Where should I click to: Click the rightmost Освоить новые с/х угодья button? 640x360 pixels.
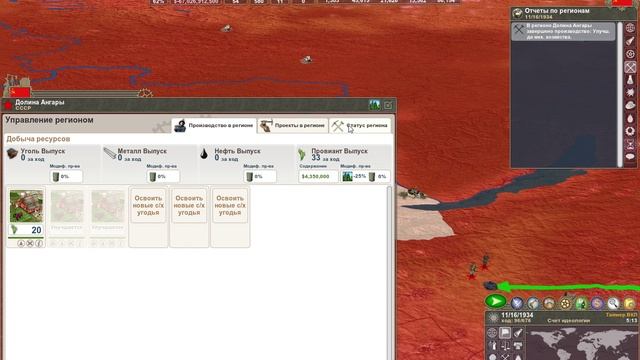pos(230,205)
